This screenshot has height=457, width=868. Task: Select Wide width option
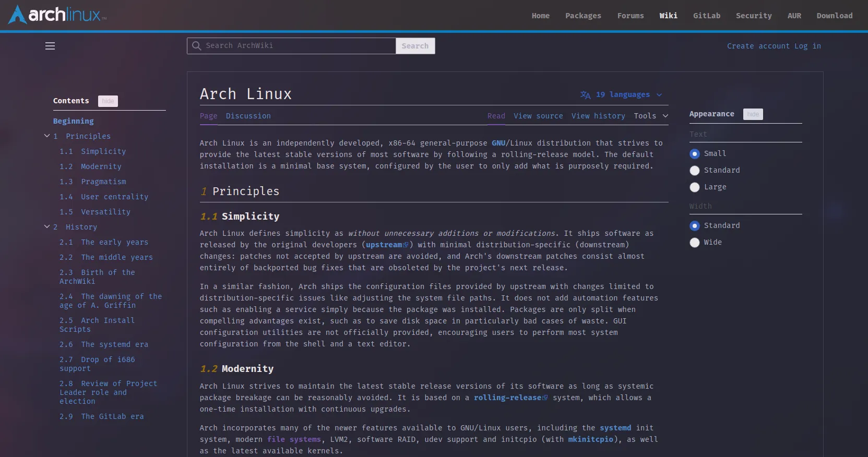(x=695, y=243)
